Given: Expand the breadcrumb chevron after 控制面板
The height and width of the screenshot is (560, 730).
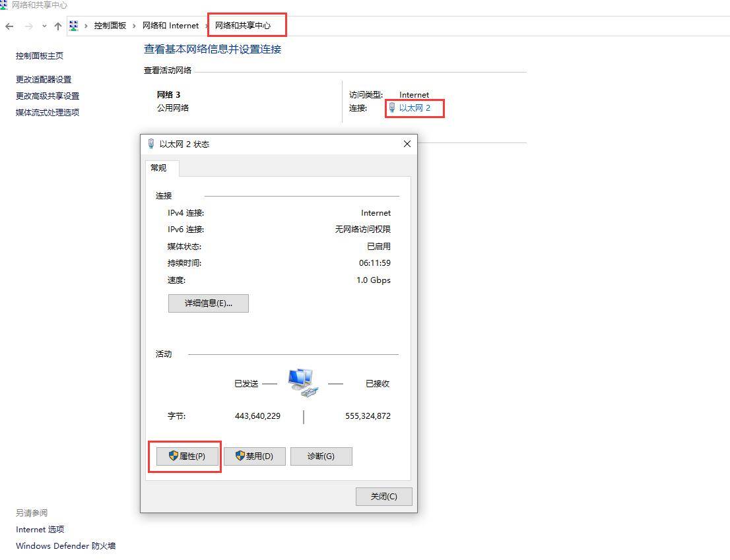Looking at the screenshot, I should 134,26.
